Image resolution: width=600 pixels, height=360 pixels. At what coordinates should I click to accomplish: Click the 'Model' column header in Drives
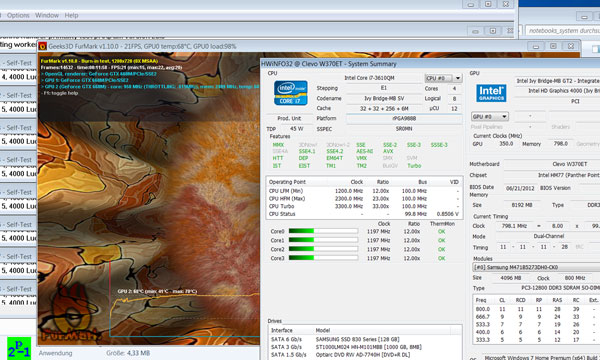pos(383,330)
